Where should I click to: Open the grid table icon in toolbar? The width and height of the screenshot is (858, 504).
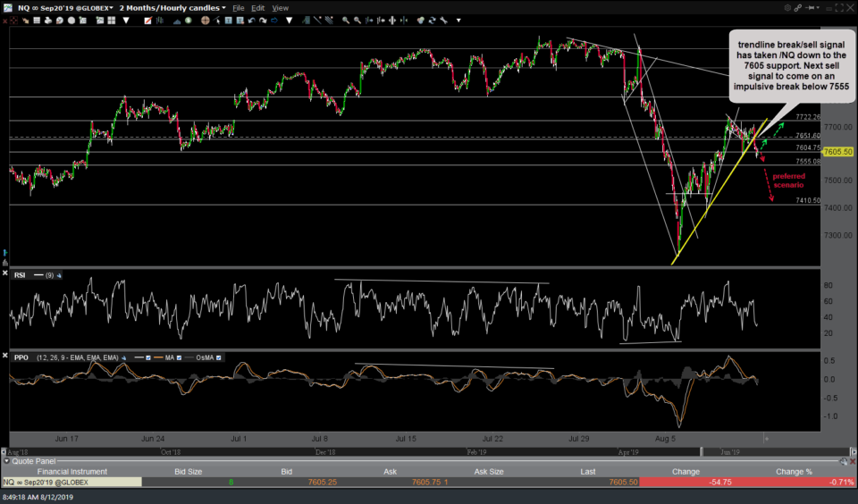point(37,21)
